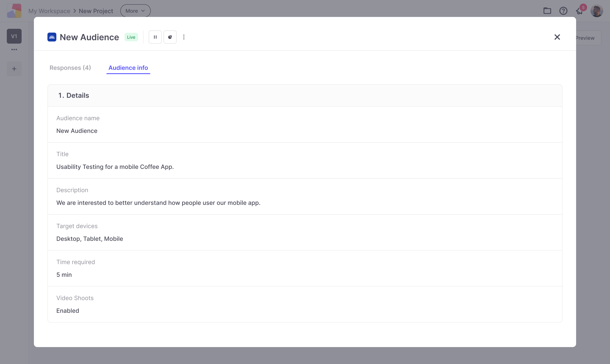The width and height of the screenshot is (610, 364).
Task: Open the pie chart stats button
Action: pyautogui.click(x=170, y=37)
